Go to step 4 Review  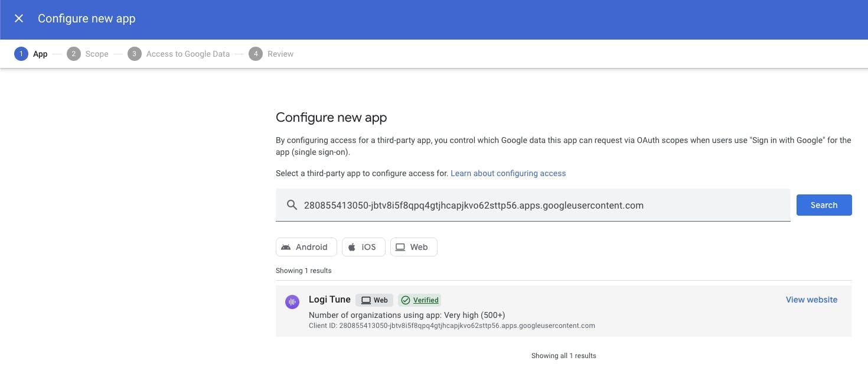point(271,54)
